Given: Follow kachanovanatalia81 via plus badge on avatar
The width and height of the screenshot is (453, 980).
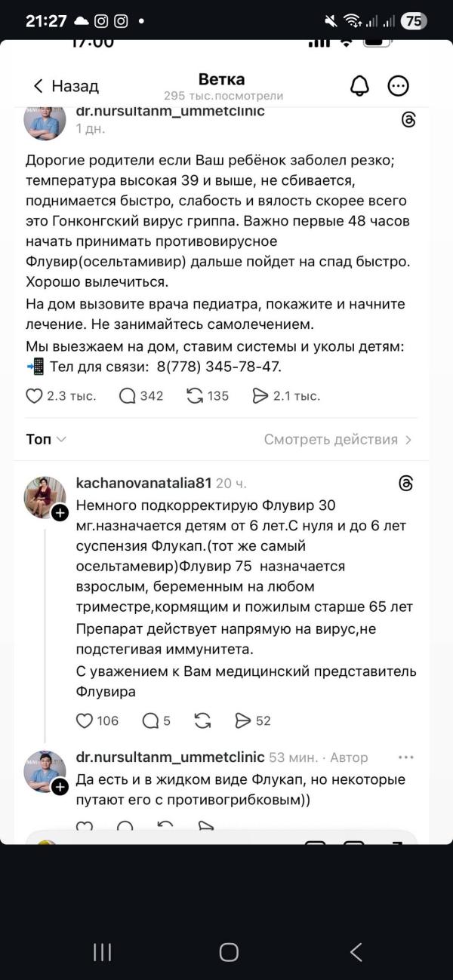Looking at the screenshot, I should click(x=60, y=513).
